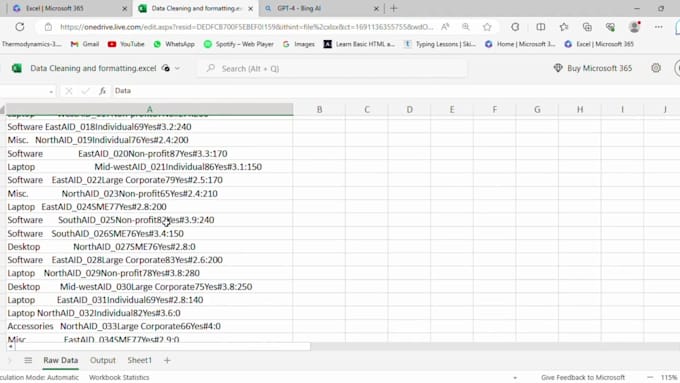Click the zoom magnifier icon in address bar
This screenshot has height=383, width=680.
[x=466, y=27]
